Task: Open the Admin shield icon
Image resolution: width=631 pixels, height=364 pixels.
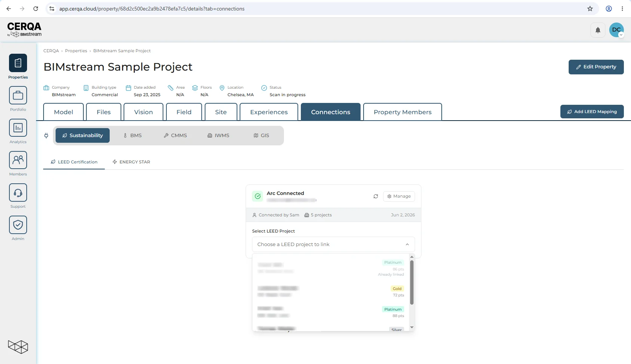Action: (18, 224)
